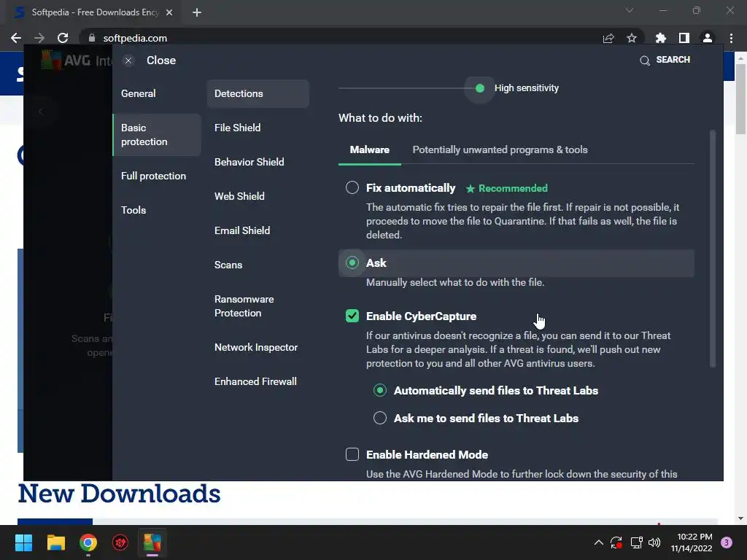Open tab search chevron in Chrome
747x560 pixels.
pos(630,10)
